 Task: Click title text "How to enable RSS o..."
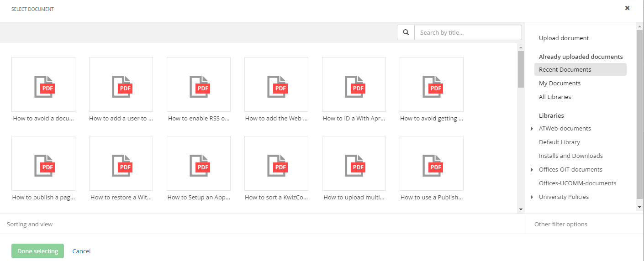[x=199, y=118]
